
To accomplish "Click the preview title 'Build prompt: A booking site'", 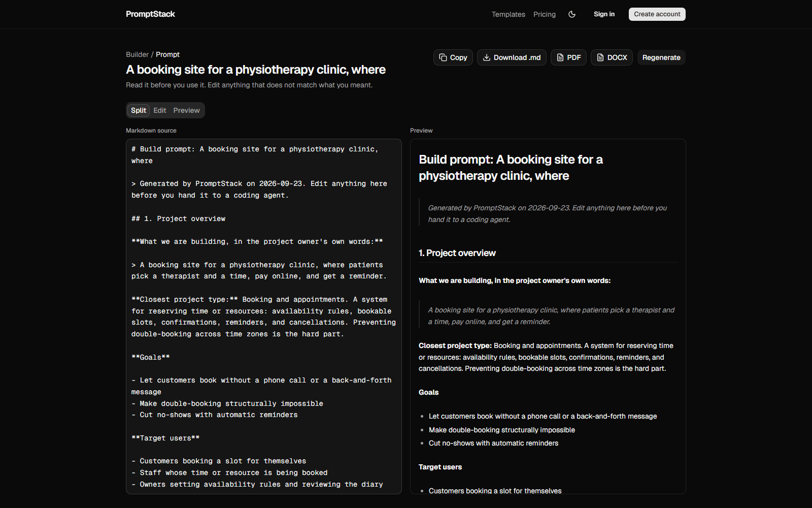I will pos(511,168).
